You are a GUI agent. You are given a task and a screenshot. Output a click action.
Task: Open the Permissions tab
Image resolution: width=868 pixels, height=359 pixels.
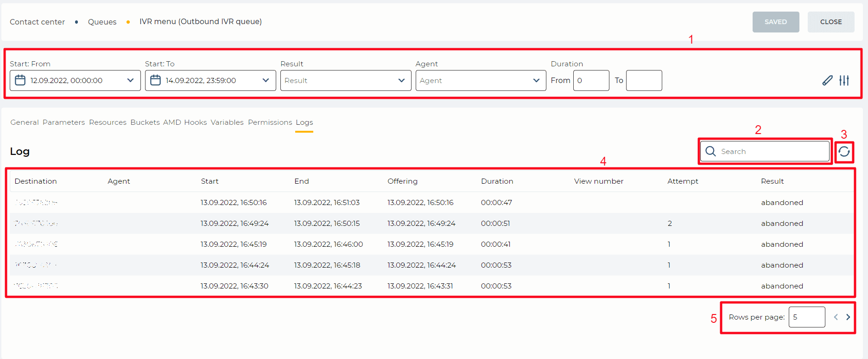coord(270,122)
